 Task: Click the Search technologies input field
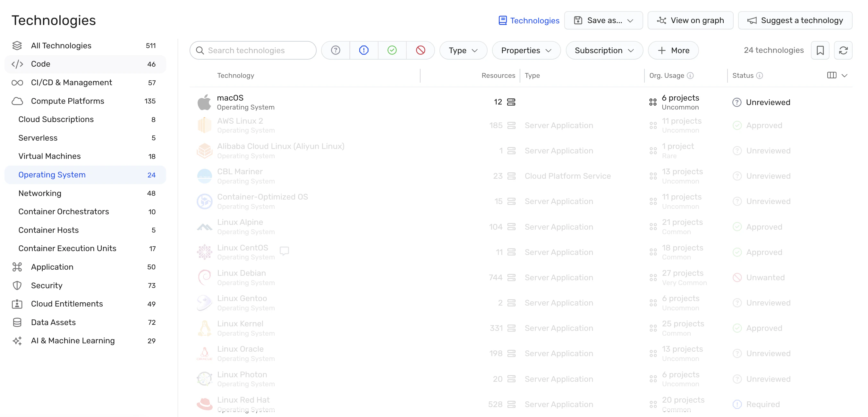[253, 51]
